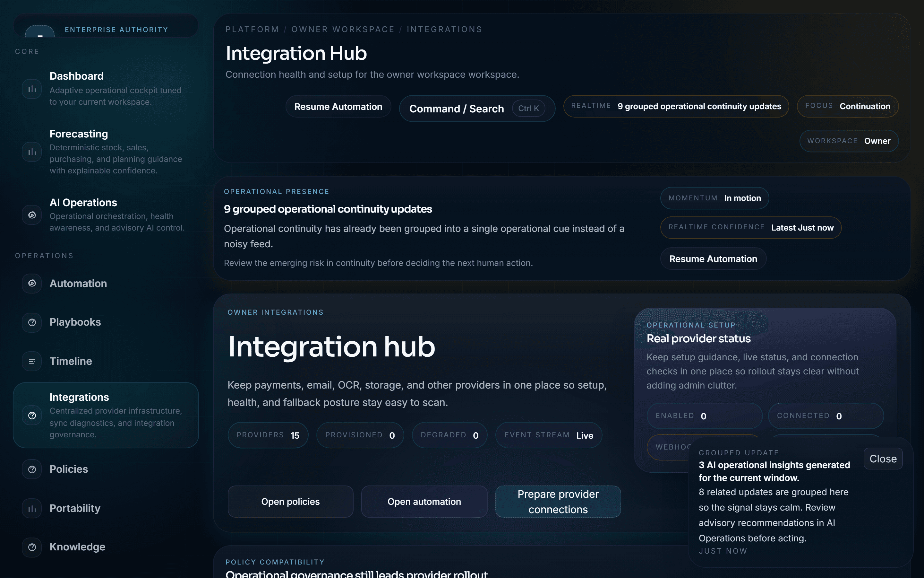Click Prepare provider connections button

point(558,502)
